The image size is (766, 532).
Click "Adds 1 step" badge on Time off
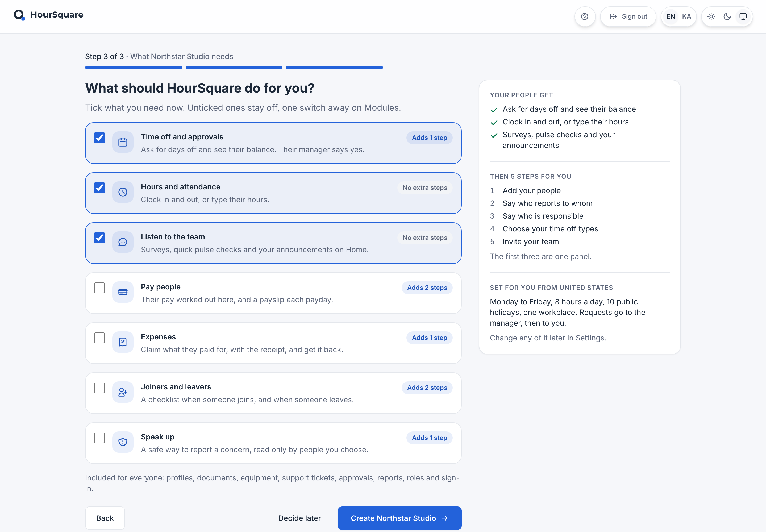click(429, 138)
